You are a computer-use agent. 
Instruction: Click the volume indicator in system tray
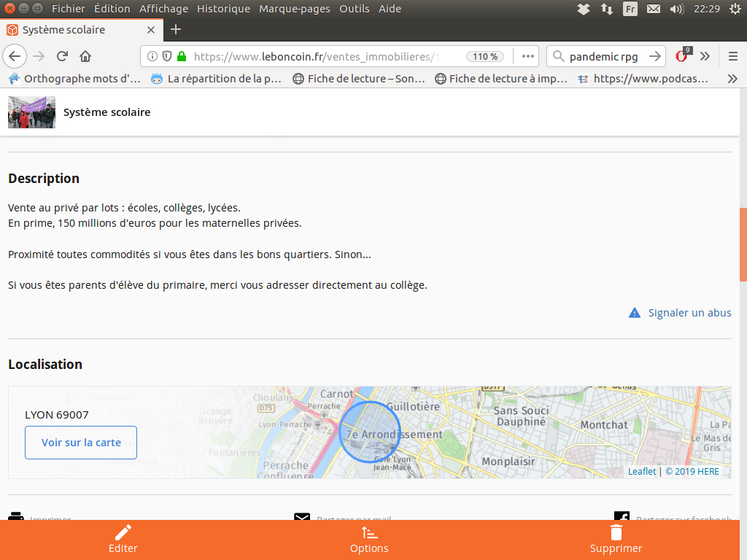click(676, 9)
